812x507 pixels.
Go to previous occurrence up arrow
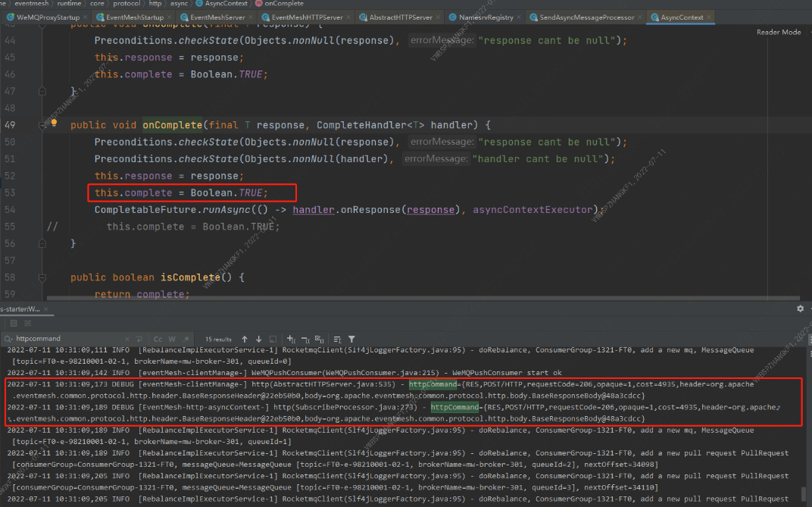point(245,340)
